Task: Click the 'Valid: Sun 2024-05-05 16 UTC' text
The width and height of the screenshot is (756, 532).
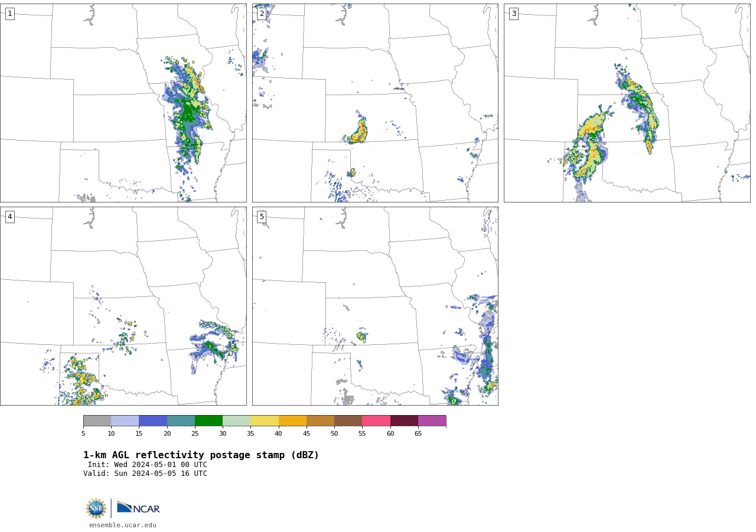Action: pos(145,474)
